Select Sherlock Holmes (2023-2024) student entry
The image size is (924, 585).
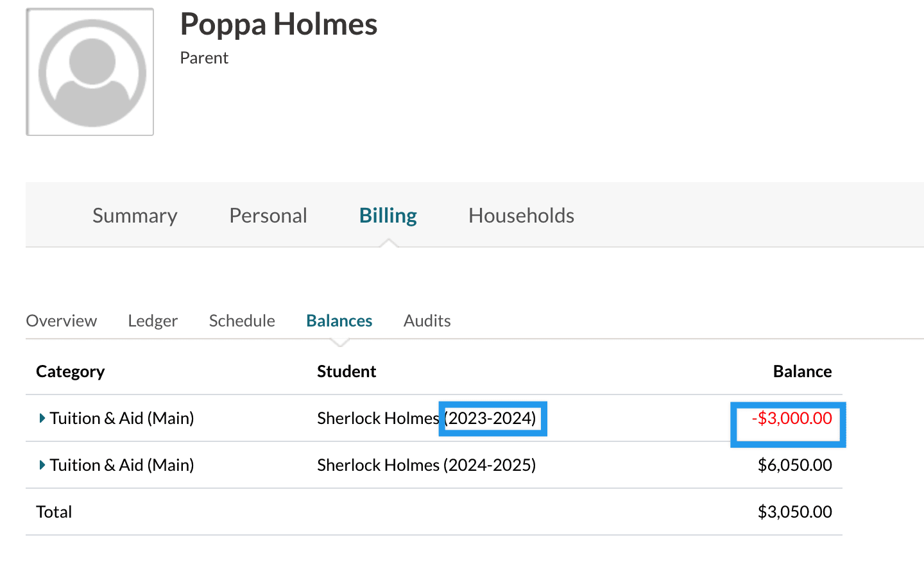[x=426, y=418]
